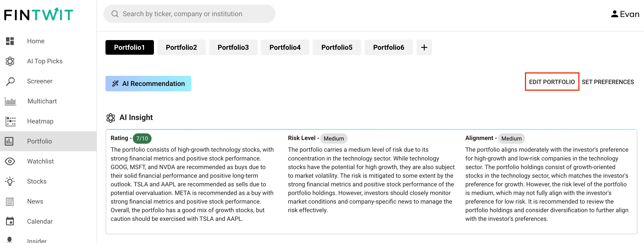Open the Watchlist page
The image size is (644, 243).
48,161
